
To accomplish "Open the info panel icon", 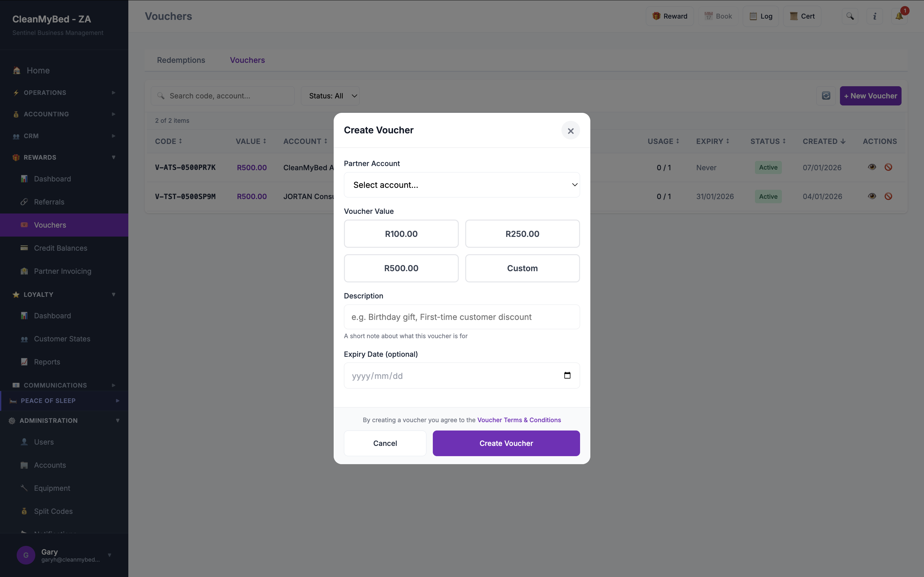I will click(874, 16).
